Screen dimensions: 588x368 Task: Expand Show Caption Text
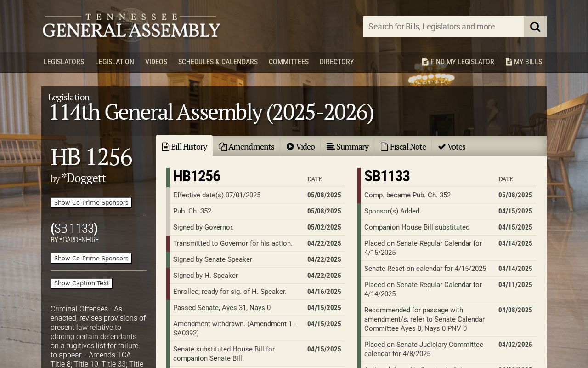tap(82, 283)
